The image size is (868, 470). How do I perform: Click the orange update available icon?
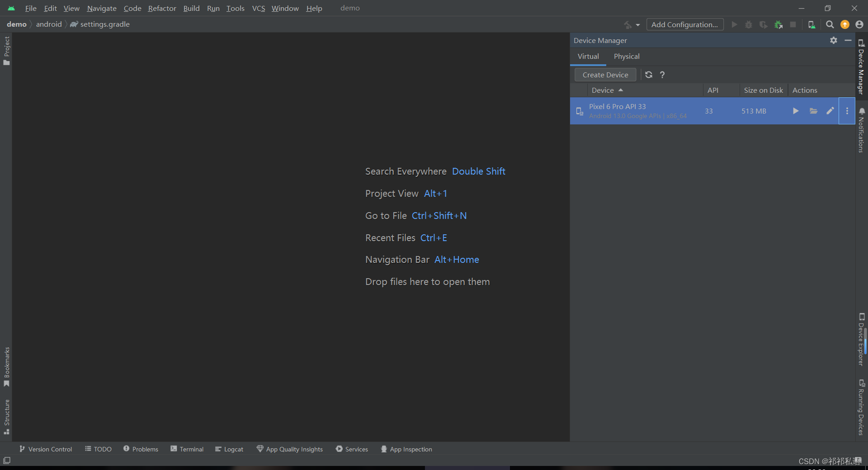pos(845,24)
